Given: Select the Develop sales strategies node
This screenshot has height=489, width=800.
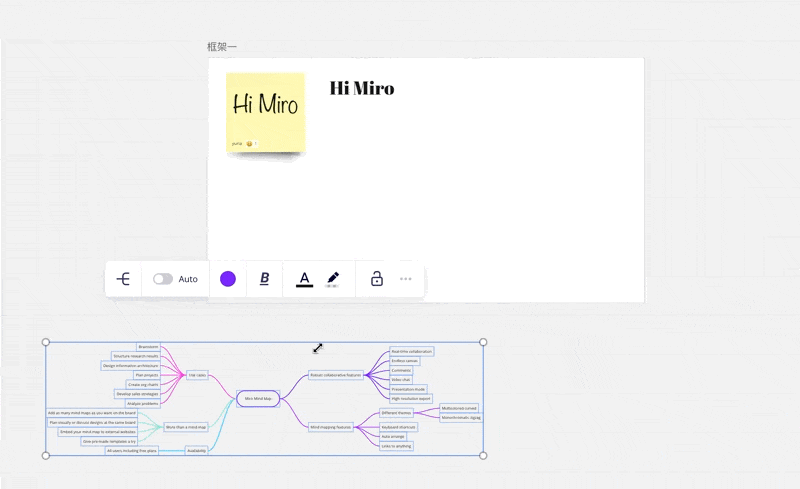Looking at the screenshot, I should (x=137, y=394).
